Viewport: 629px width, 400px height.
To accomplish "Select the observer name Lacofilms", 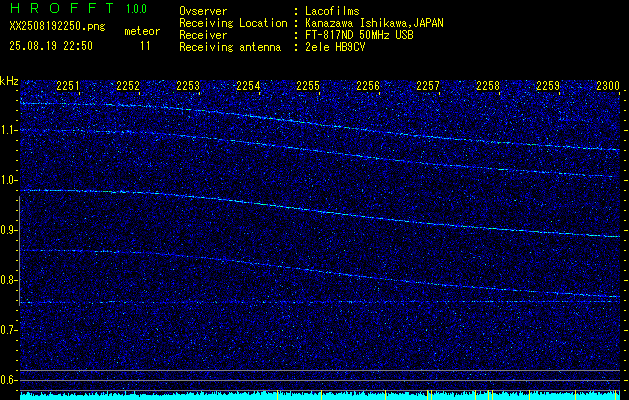I will tap(332, 11).
